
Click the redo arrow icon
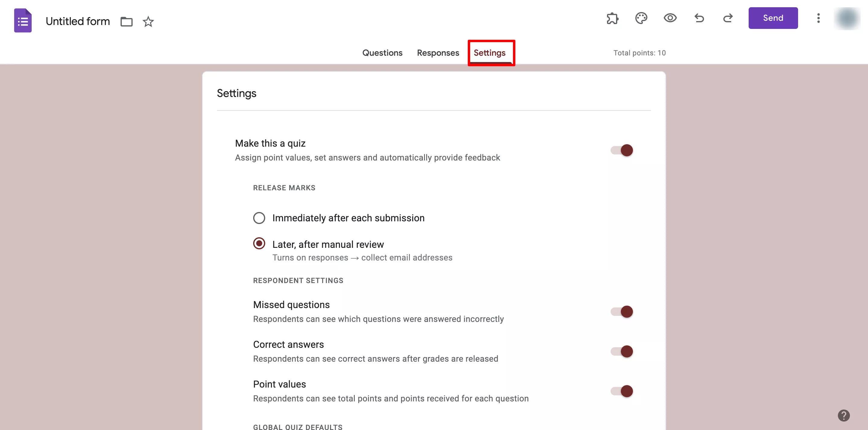point(728,18)
